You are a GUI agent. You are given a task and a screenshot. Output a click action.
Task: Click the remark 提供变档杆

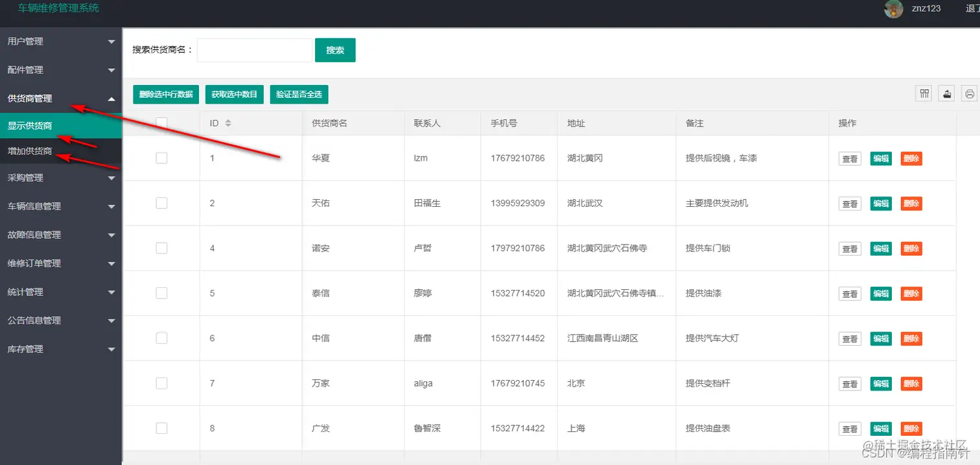[708, 383]
